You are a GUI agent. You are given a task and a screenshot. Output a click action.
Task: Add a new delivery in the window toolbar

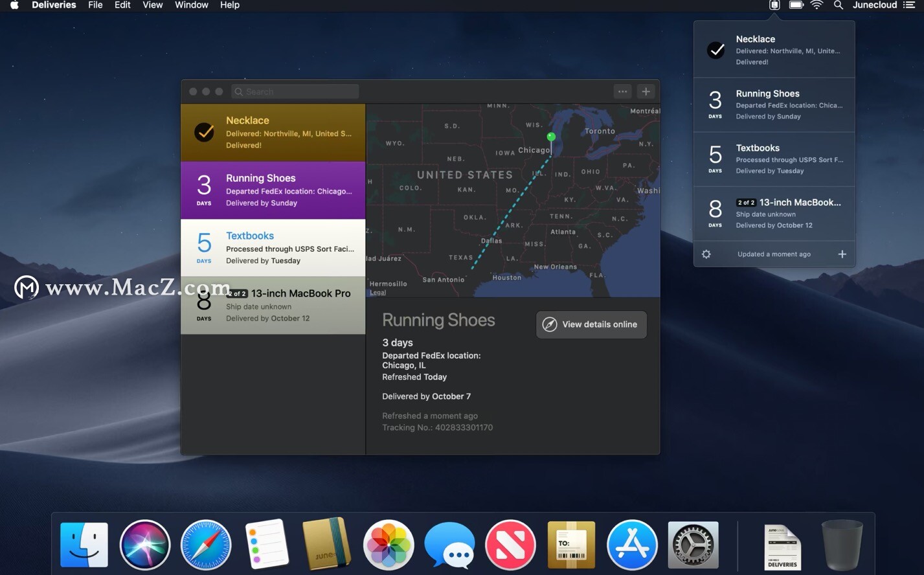coord(646,91)
